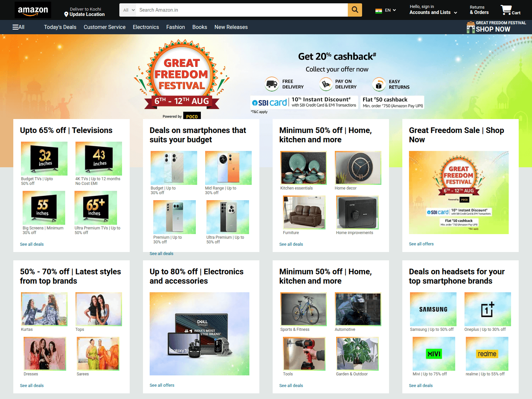Screen dimensions: 532x399
Task: Open Mivi headsets logo tile
Action: click(434, 354)
